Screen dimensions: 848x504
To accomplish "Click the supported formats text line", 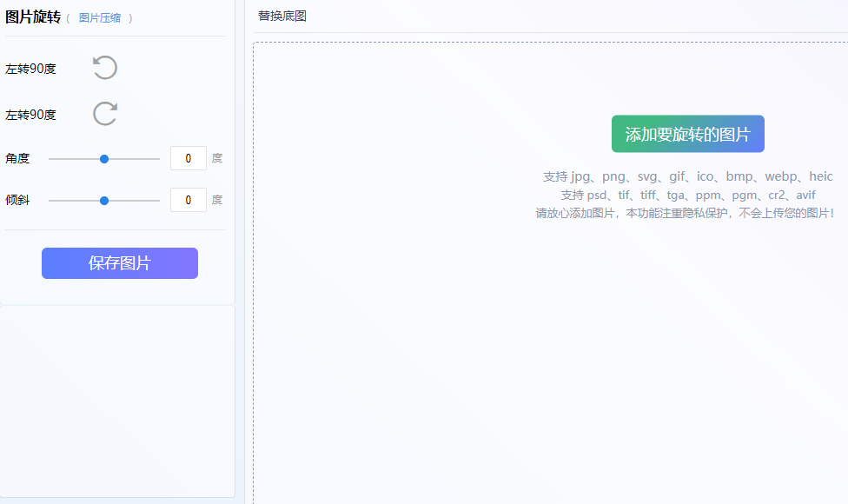I will [687, 176].
